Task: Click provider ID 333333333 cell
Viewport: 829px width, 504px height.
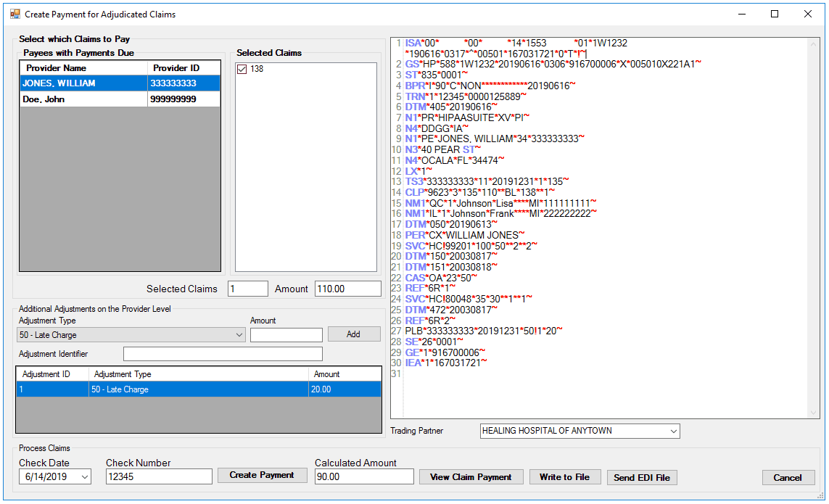Action: pyautogui.click(x=183, y=83)
